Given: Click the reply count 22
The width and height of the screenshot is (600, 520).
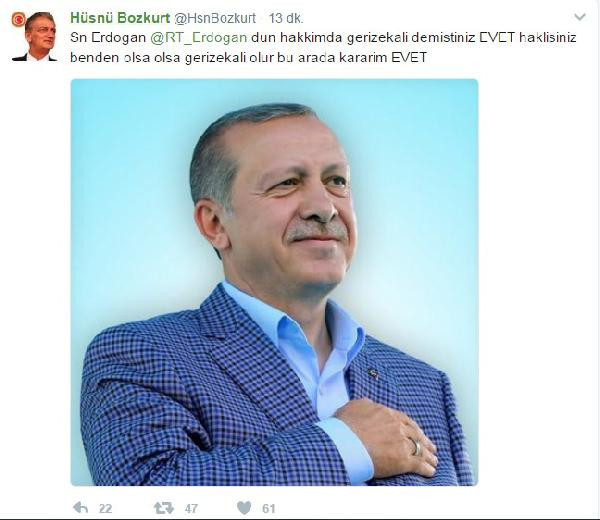Looking at the screenshot, I should tap(105, 509).
